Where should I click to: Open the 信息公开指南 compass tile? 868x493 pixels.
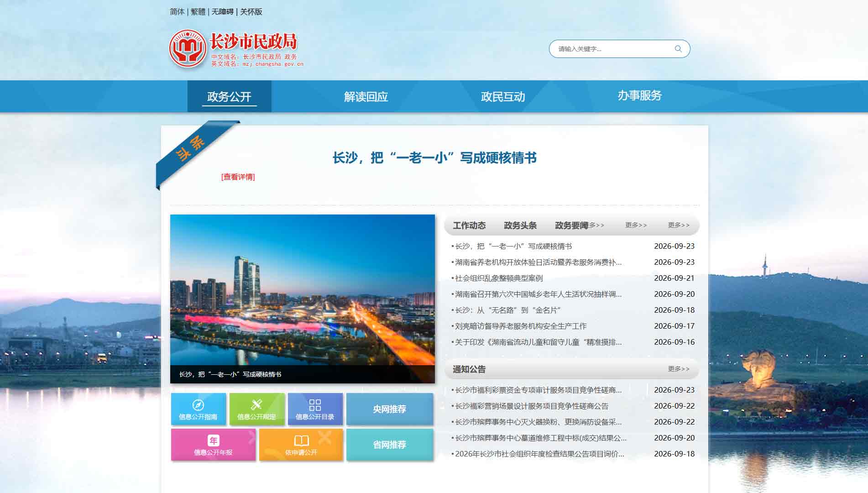click(198, 409)
